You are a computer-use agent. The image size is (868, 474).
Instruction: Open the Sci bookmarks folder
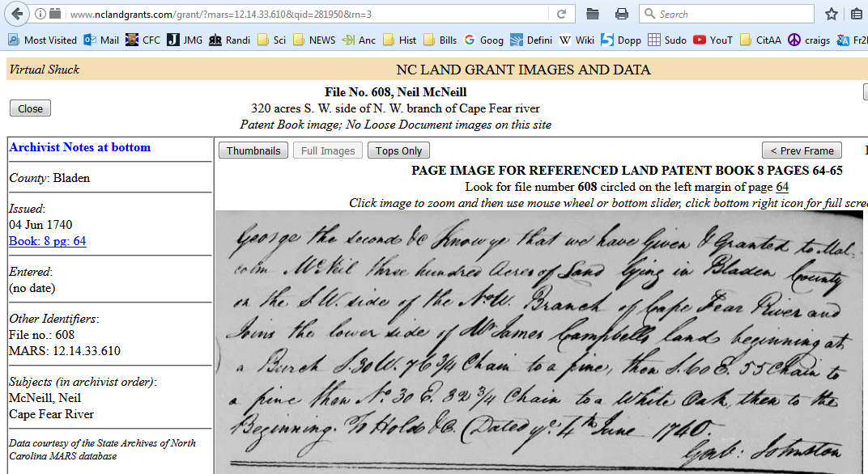pos(272,40)
